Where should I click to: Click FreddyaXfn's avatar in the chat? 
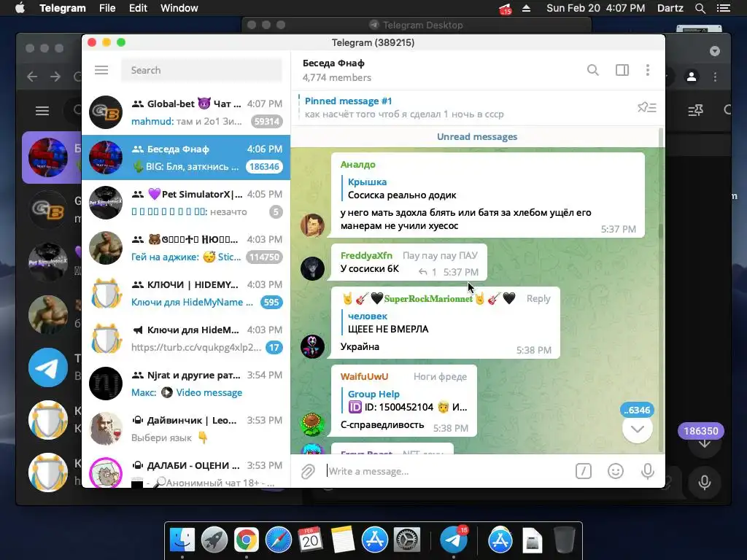312,268
